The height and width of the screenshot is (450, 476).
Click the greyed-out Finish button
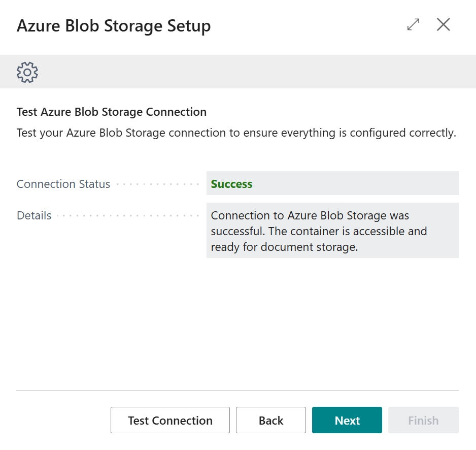tap(423, 420)
